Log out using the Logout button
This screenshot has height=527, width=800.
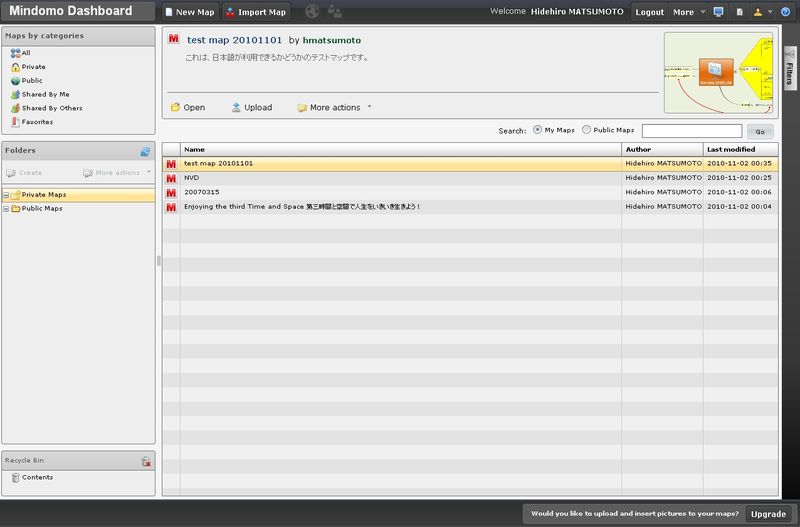pyautogui.click(x=649, y=12)
